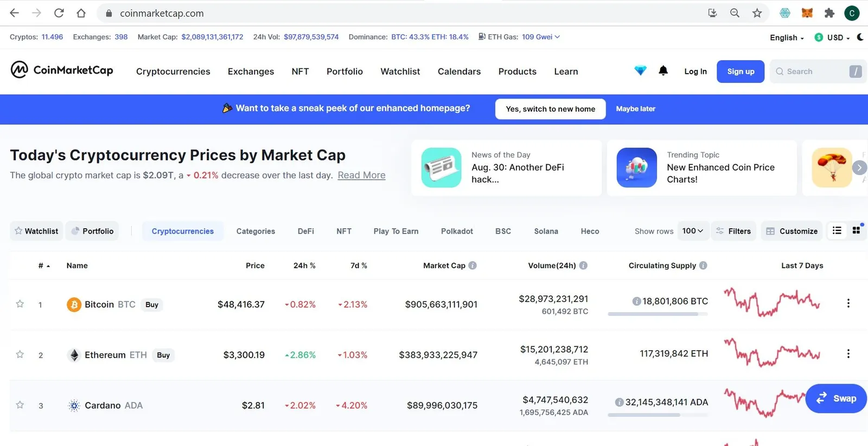Select the Play To Earn tab
Screen dimensions: 868x446
click(x=396, y=231)
